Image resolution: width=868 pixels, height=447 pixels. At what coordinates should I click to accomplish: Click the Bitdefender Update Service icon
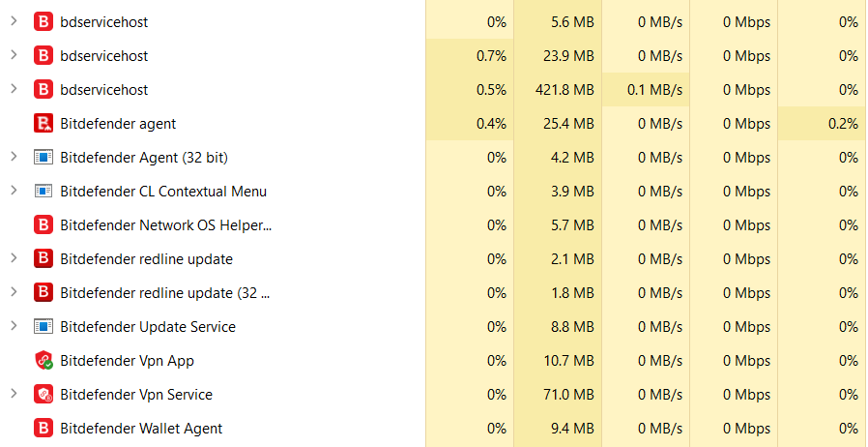43,327
